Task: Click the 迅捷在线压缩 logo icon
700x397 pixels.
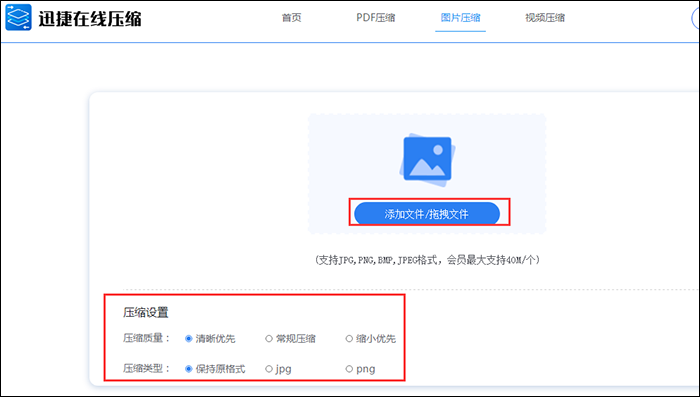Action: [x=18, y=18]
